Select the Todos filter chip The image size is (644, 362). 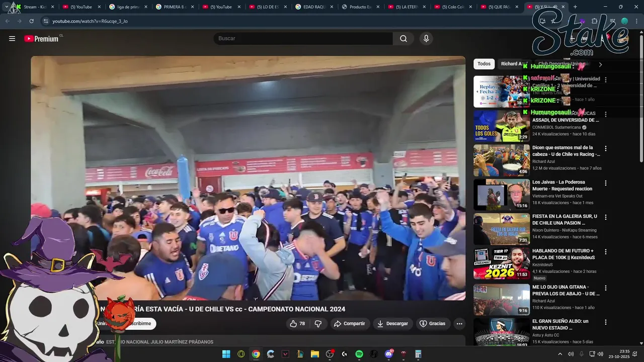point(484,64)
